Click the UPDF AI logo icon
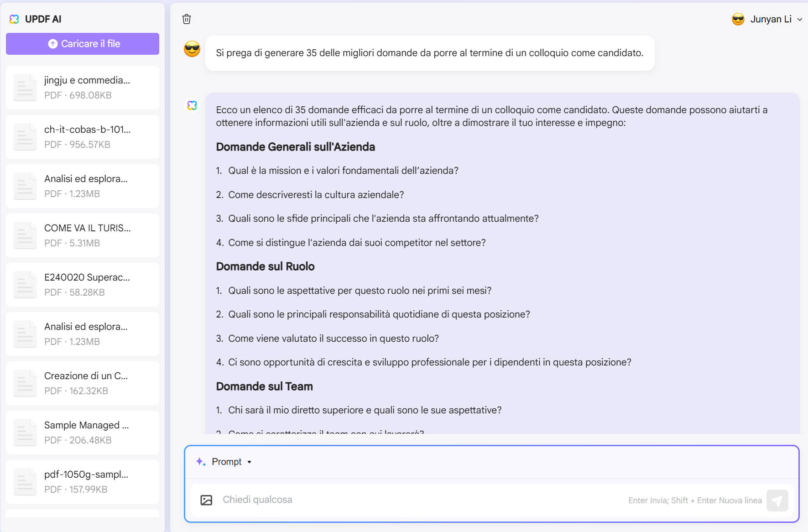 pos(14,19)
